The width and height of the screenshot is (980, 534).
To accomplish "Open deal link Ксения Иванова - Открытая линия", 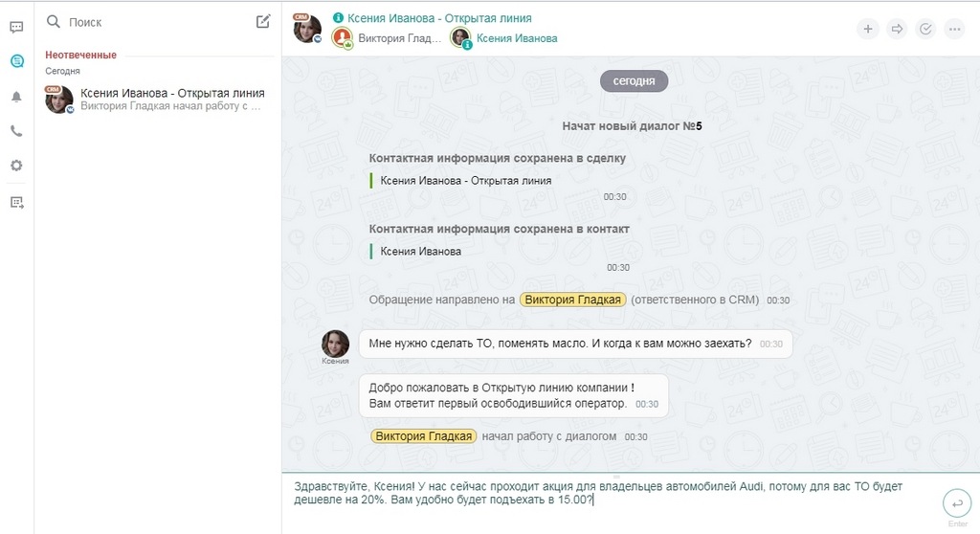I will point(466,181).
